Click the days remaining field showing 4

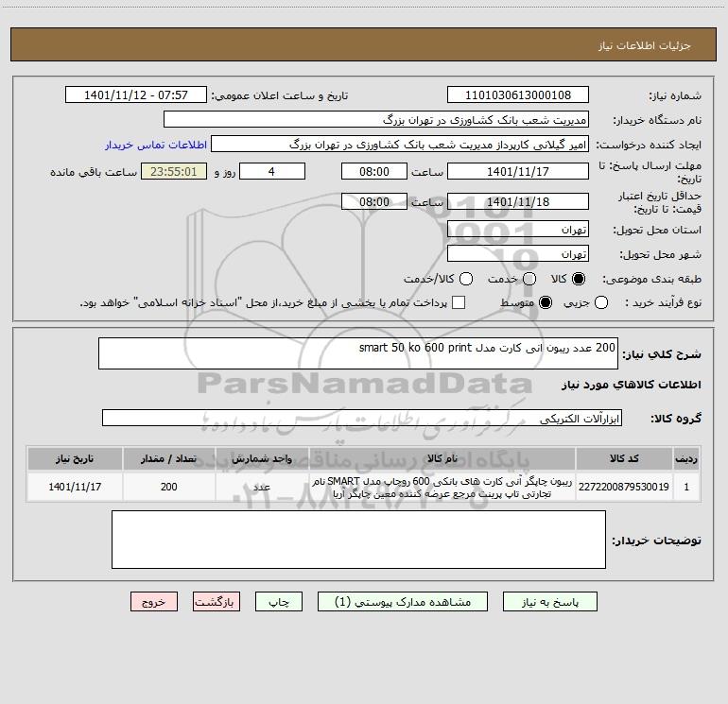tap(272, 171)
